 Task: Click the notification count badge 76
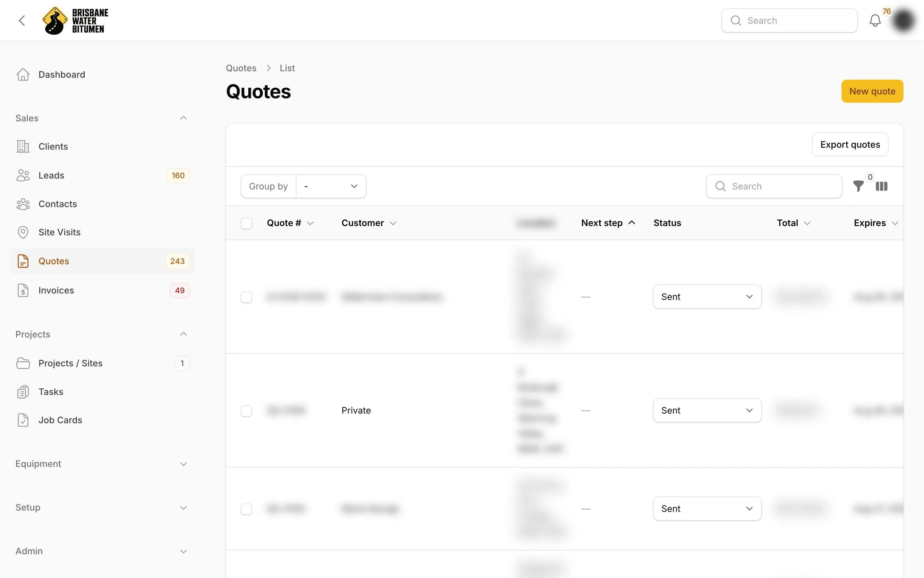[x=886, y=12]
